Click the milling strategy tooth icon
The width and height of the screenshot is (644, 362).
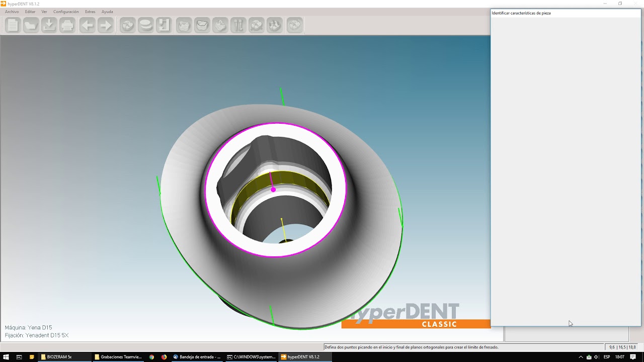(x=275, y=25)
